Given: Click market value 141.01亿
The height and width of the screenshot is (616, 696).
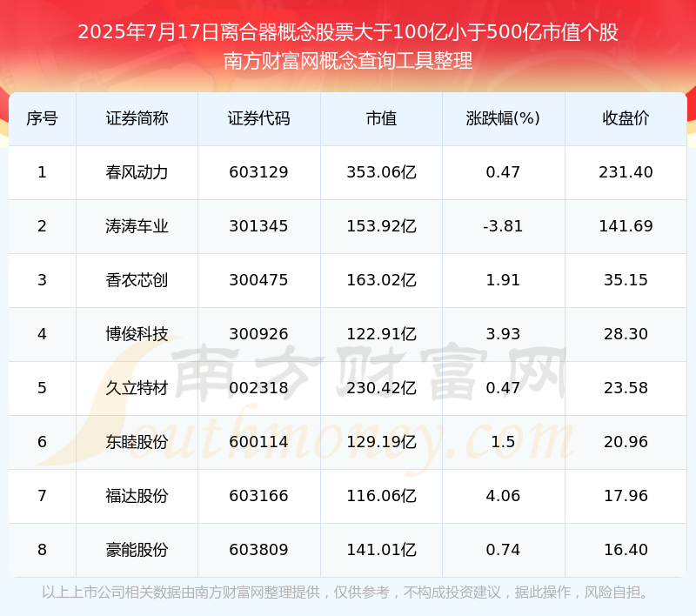Looking at the screenshot, I should 381,550.
